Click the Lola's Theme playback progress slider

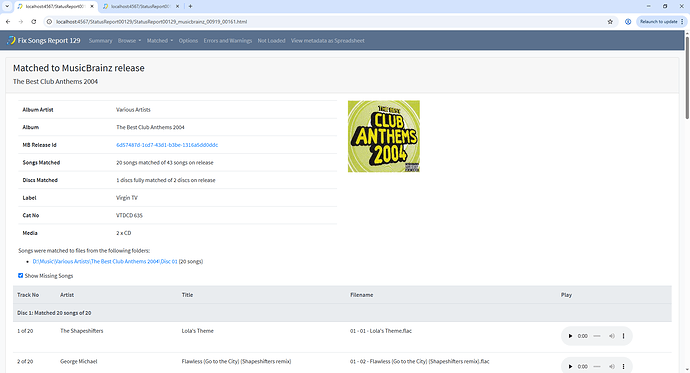pyautogui.click(x=597, y=336)
